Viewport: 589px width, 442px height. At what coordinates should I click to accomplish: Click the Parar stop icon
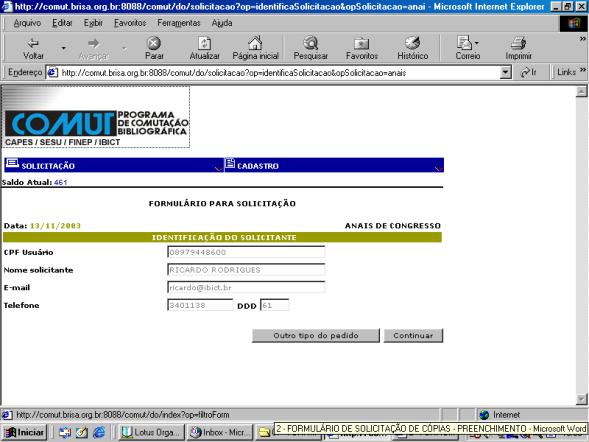(154, 43)
